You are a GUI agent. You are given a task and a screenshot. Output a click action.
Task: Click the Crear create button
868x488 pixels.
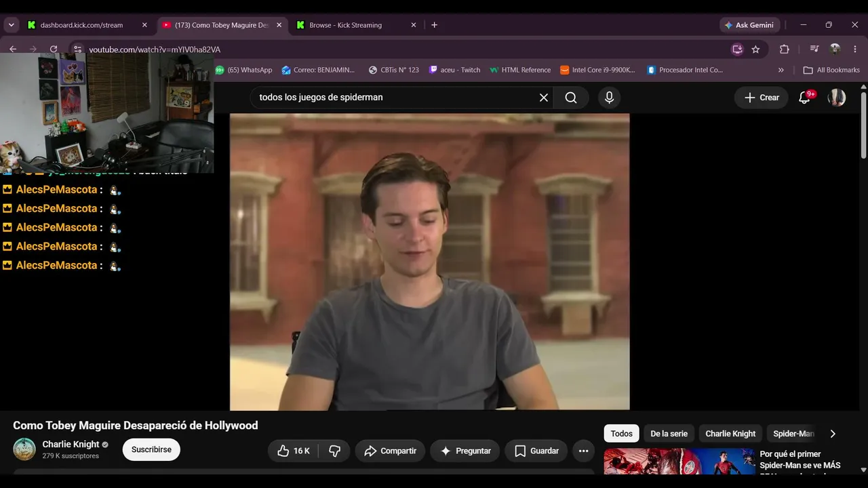[762, 98]
